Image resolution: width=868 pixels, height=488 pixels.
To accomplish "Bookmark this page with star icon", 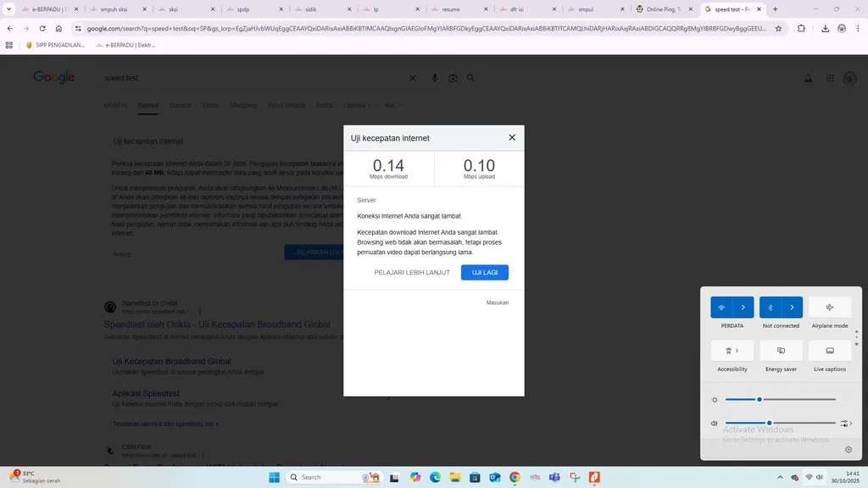I will coord(778,28).
